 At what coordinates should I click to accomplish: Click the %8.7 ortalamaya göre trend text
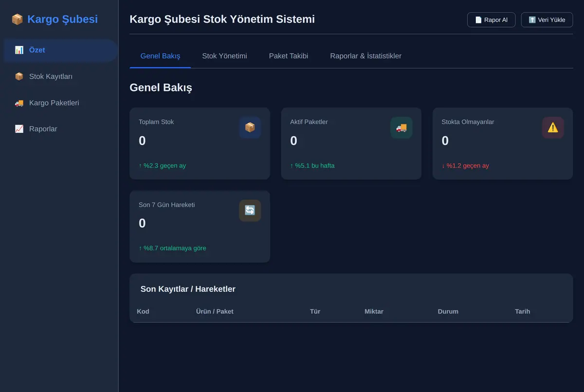click(172, 249)
